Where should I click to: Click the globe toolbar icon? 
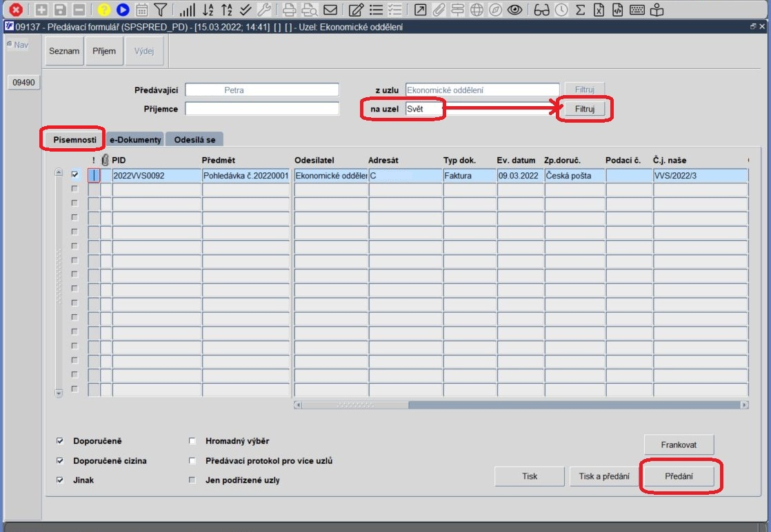pos(477,10)
